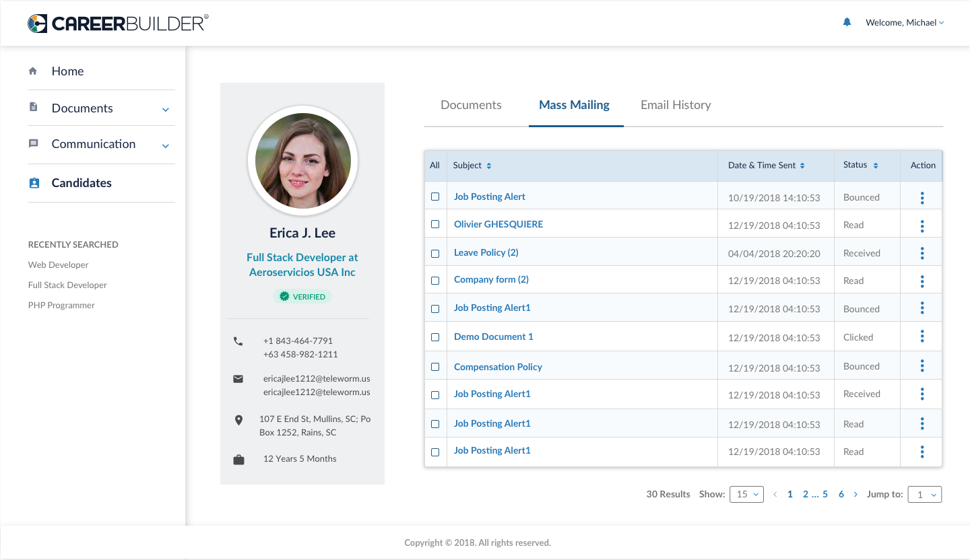Open action menu for Compensation Policy row
Screen dimensions: 970x560
pyautogui.click(x=922, y=365)
